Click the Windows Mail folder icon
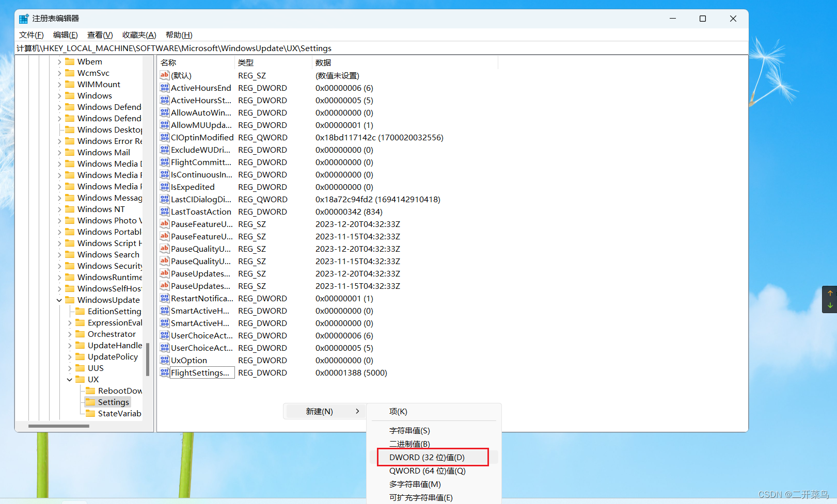 pyautogui.click(x=70, y=152)
